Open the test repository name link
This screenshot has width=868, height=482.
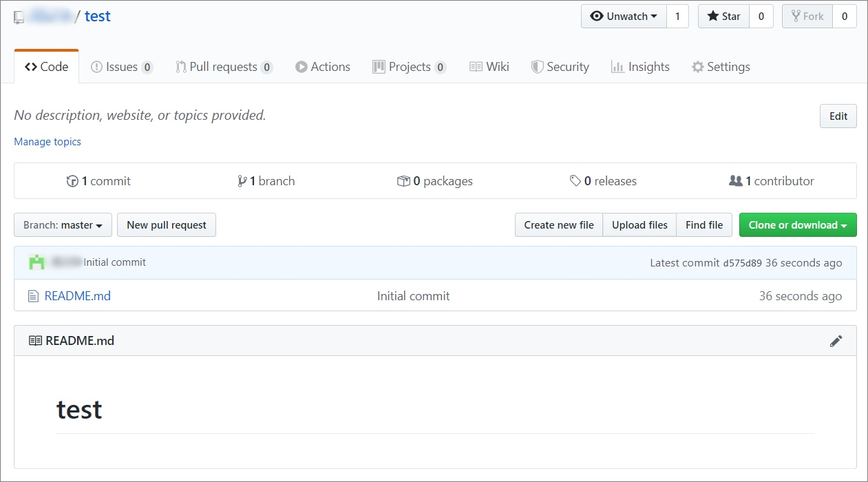98,17
